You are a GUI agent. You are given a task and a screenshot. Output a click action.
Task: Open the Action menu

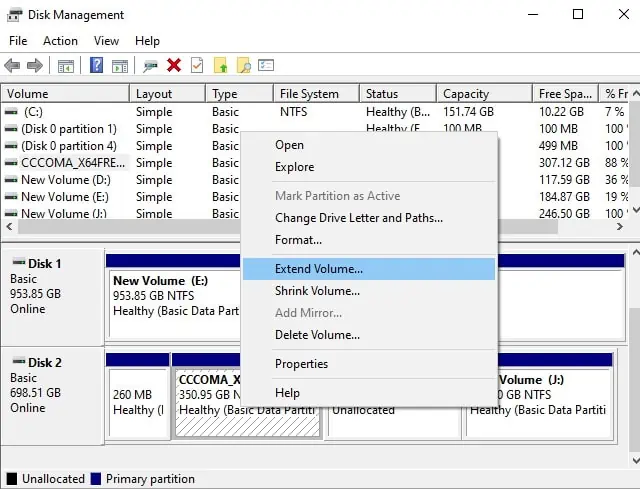(x=60, y=41)
